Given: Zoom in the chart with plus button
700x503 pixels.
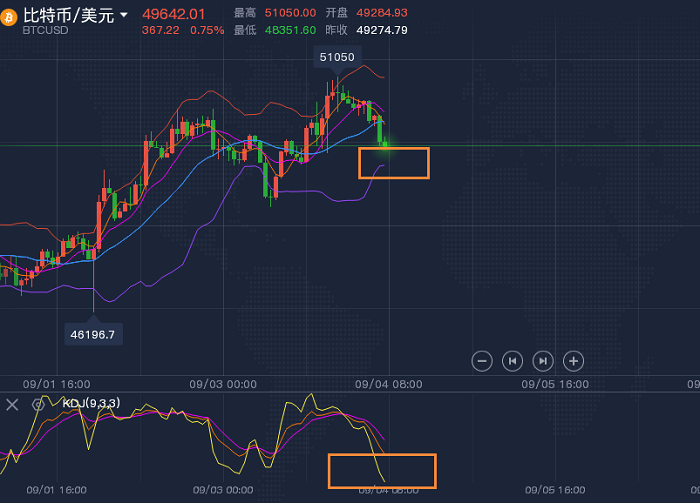Looking at the screenshot, I should 573,360.
